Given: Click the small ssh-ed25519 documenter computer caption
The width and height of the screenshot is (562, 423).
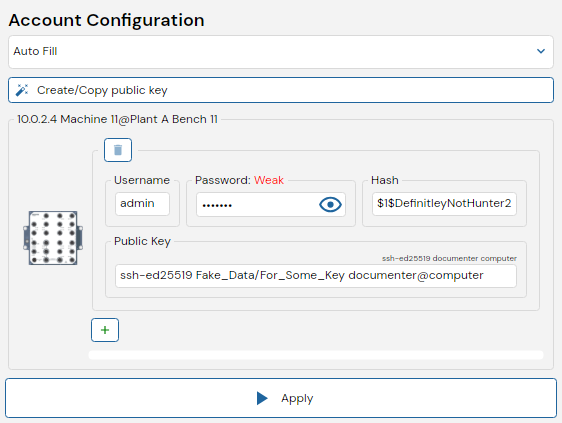Looking at the screenshot, I should click(449, 258).
